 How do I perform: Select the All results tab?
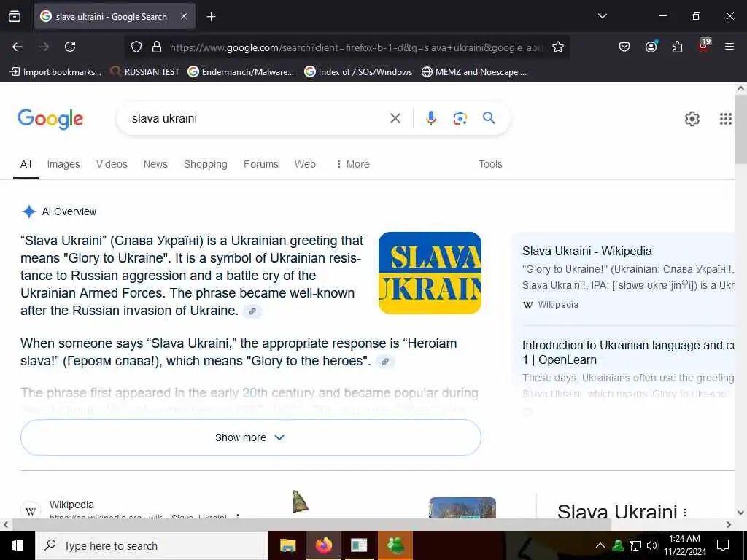point(26,164)
